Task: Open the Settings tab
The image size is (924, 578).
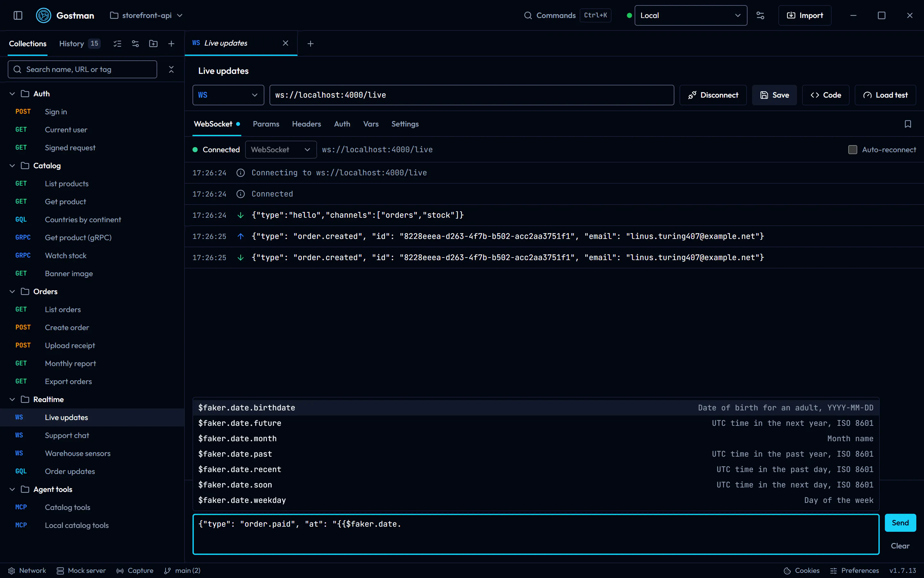Action: click(405, 124)
